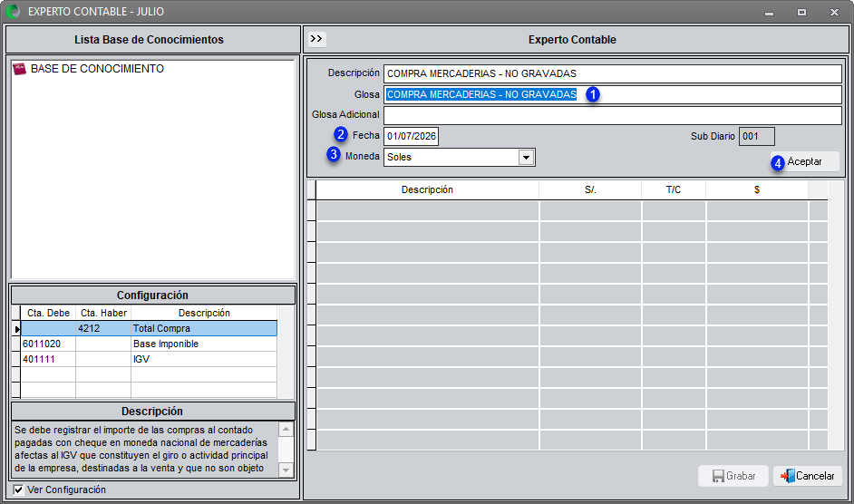Click the first empty Descripción grid cell
Viewport: 854px width, 504px height.
tap(428, 211)
